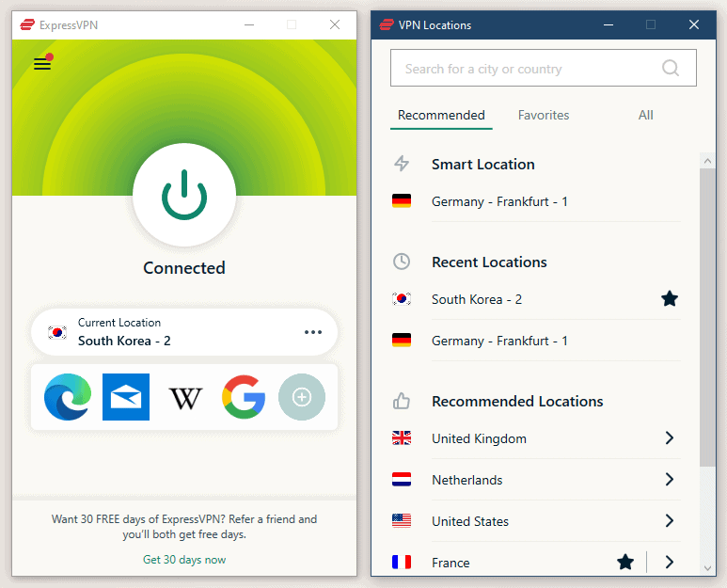
Task: Click the France flag
Action: [402, 562]
